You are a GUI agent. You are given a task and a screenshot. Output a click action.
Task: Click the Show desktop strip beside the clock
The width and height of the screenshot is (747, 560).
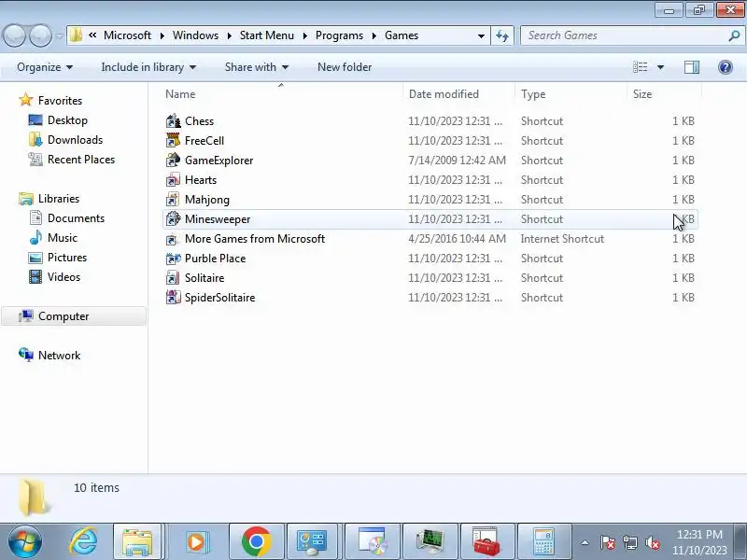coord(741,542)
